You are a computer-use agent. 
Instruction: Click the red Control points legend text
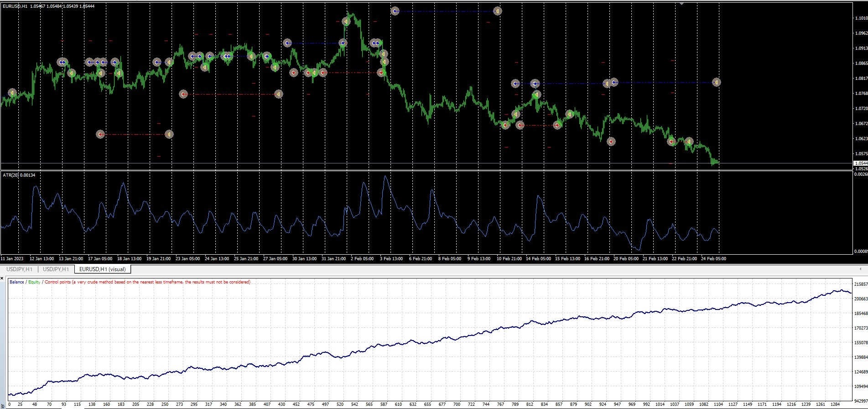[147, 282]
